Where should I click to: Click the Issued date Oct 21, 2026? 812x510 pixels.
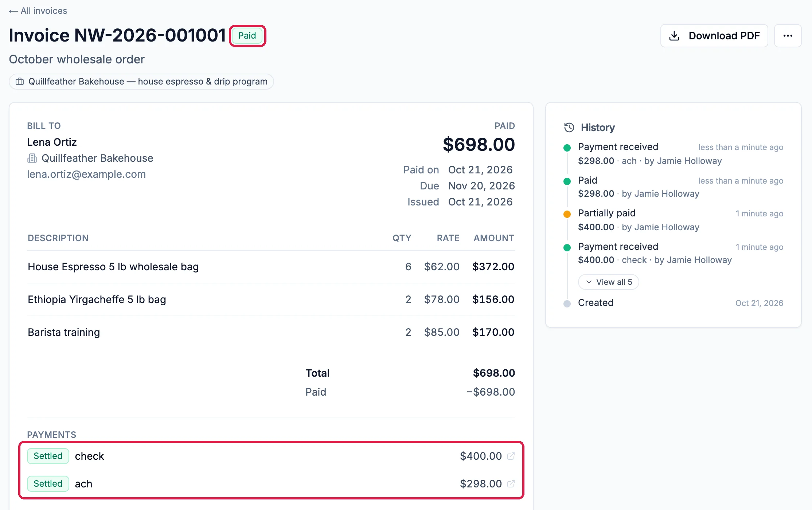(480, 202)
